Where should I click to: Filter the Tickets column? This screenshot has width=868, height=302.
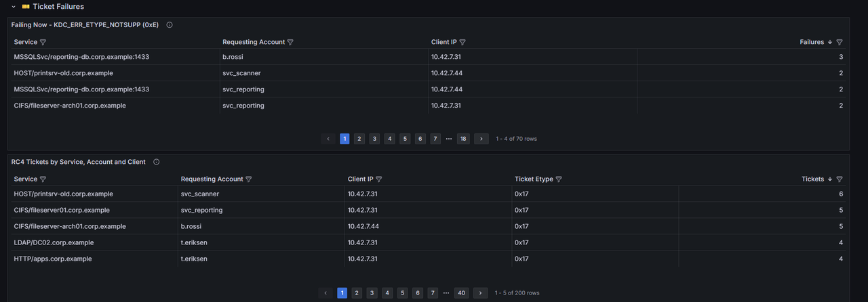[x=840, y=179]
